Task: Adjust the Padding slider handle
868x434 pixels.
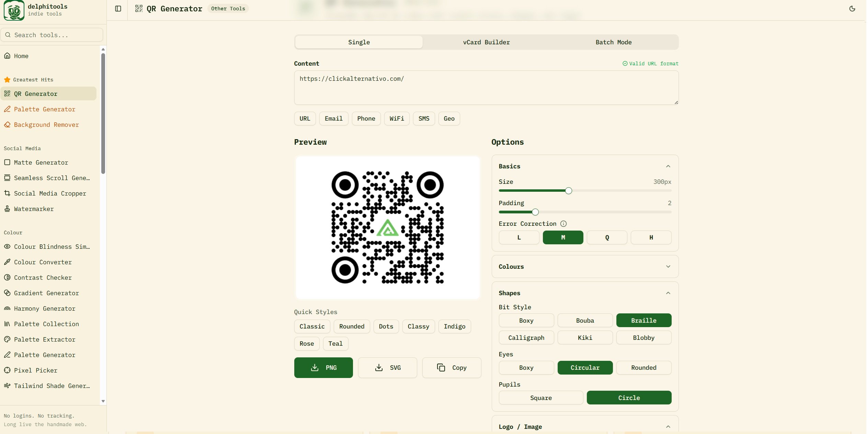Action: point(535,212)
